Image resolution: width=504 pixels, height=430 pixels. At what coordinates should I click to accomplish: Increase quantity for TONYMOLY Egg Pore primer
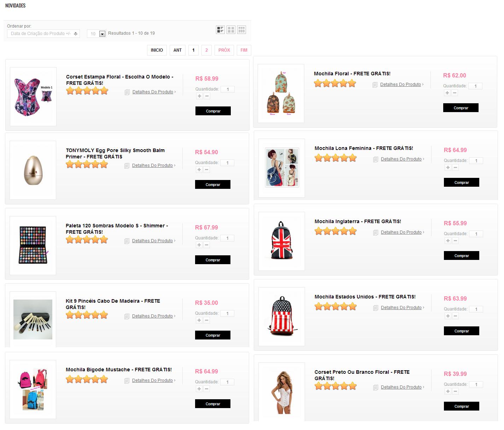(199, 170)
